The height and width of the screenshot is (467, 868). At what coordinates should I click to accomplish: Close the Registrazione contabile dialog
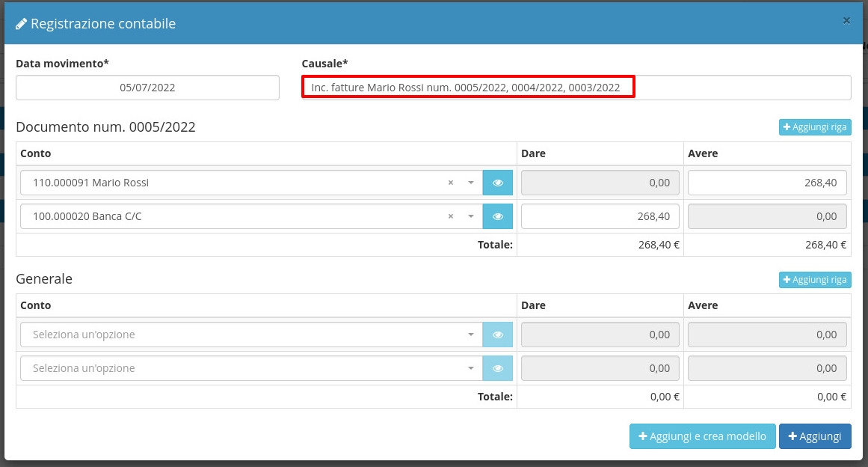(x=846, y=21)
